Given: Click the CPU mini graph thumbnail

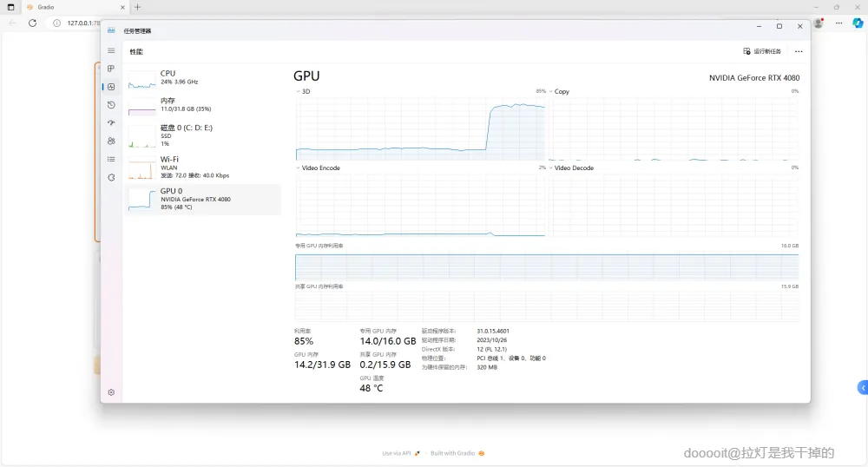Looking at the screenshot, I should coord(141,80).
